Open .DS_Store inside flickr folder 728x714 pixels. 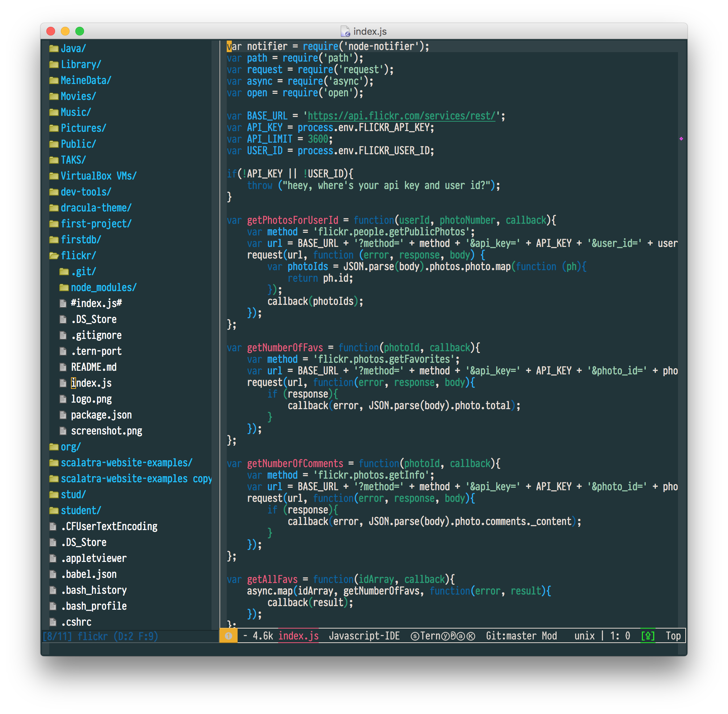click(x=94, y=319)
